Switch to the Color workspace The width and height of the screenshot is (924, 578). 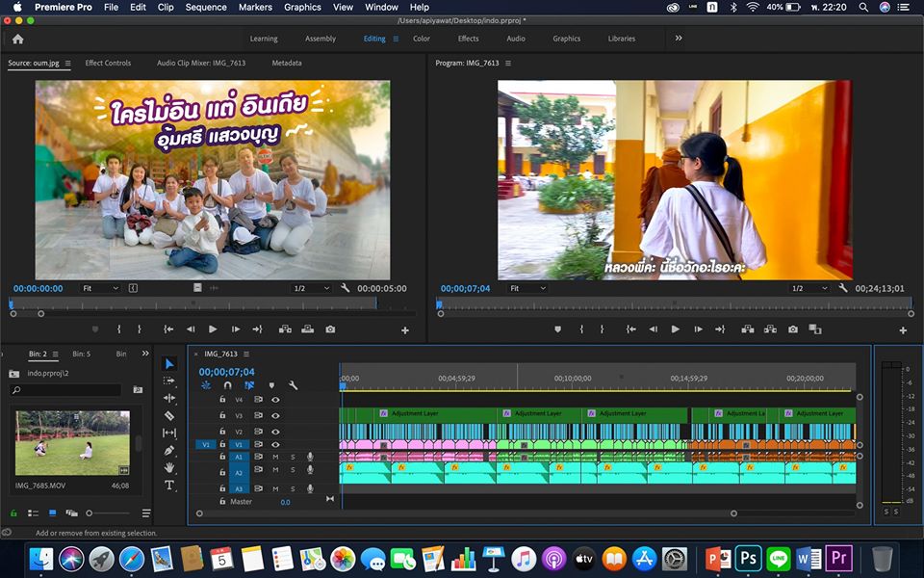(x=422, y=39)
